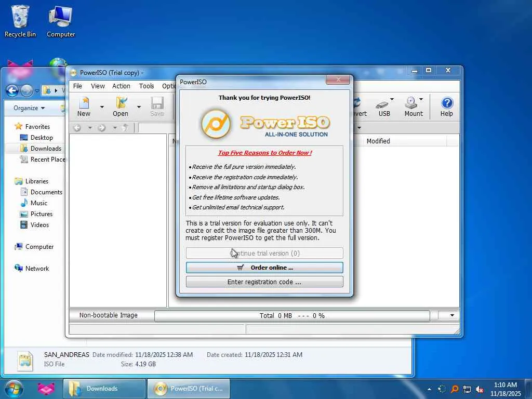Image resolution: width=532 pixels, height=399 pixels.
Task: Select Documents library in sidebar
Action: (x=46, y=192)
